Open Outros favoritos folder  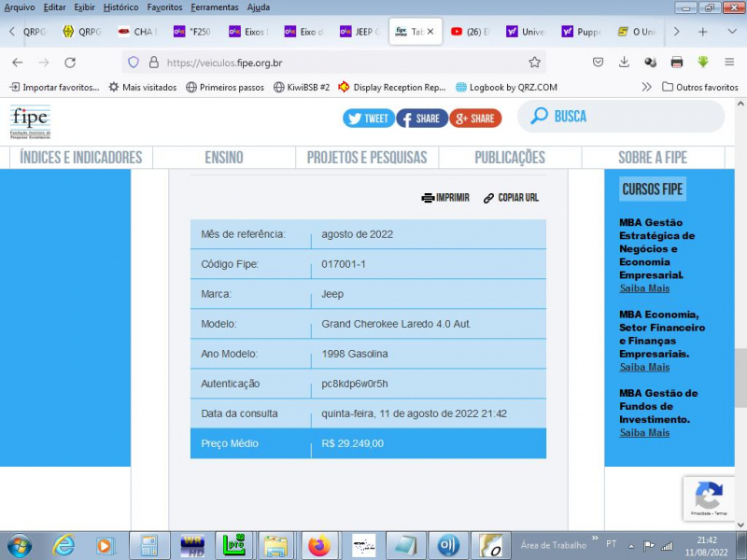coord(700,87)
